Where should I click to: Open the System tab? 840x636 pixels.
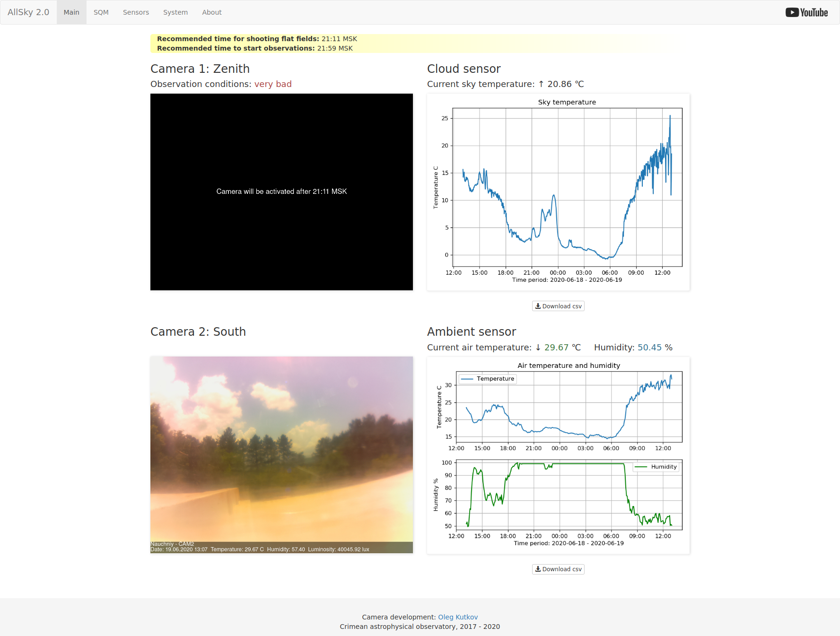[175, 12]
